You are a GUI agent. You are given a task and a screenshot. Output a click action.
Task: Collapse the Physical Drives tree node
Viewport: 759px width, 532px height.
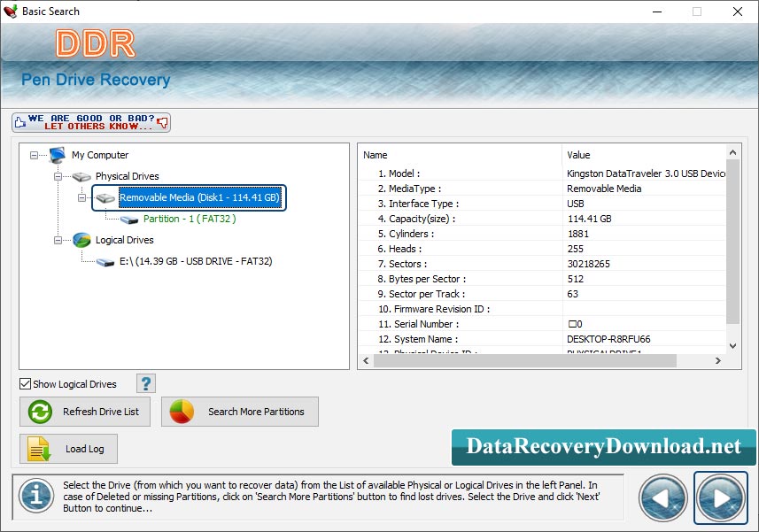point(58,176)
